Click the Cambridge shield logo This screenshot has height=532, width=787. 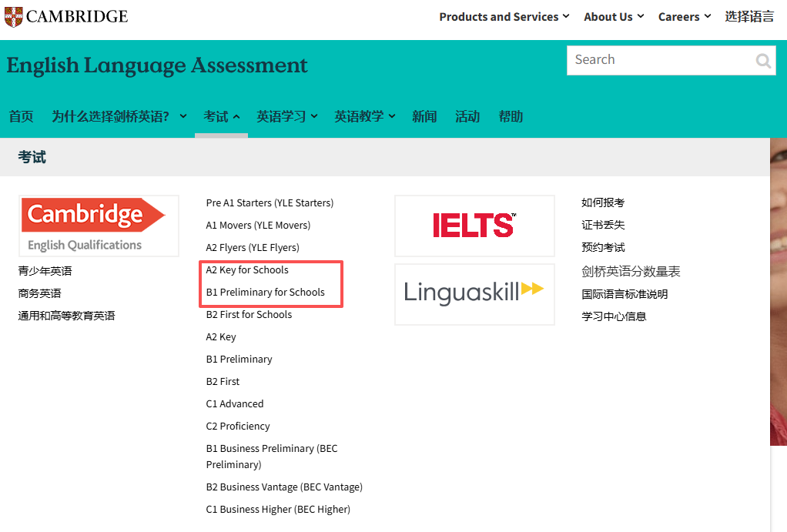13,16
